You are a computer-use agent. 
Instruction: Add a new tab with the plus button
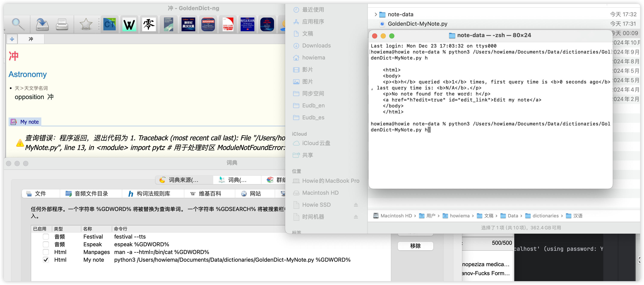[12, 39]
